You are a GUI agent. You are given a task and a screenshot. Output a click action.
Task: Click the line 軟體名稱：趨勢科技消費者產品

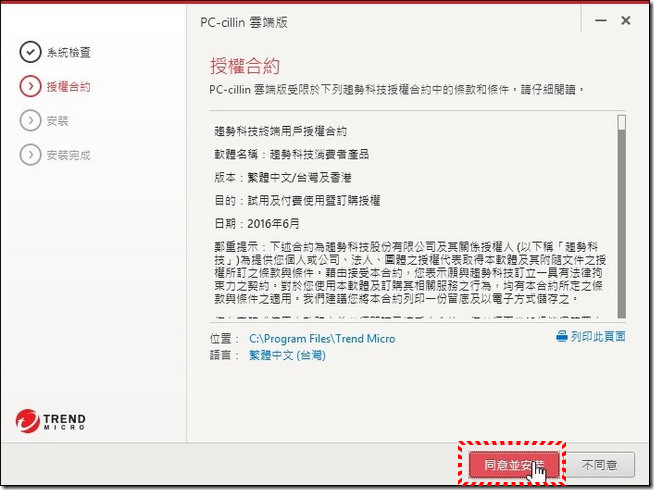tap(292, 154)
